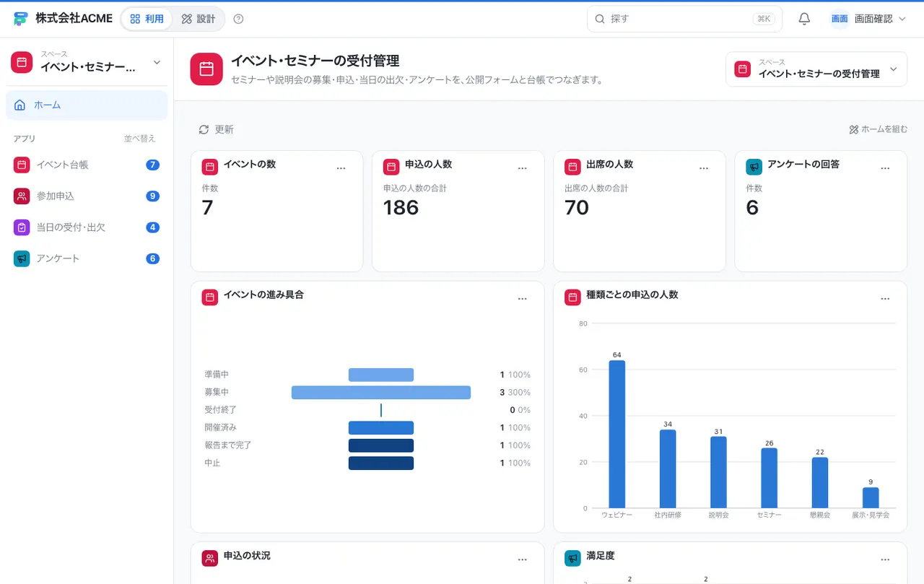
Task: Click the refresh icon beside 更新
Action: coord(204,130)
